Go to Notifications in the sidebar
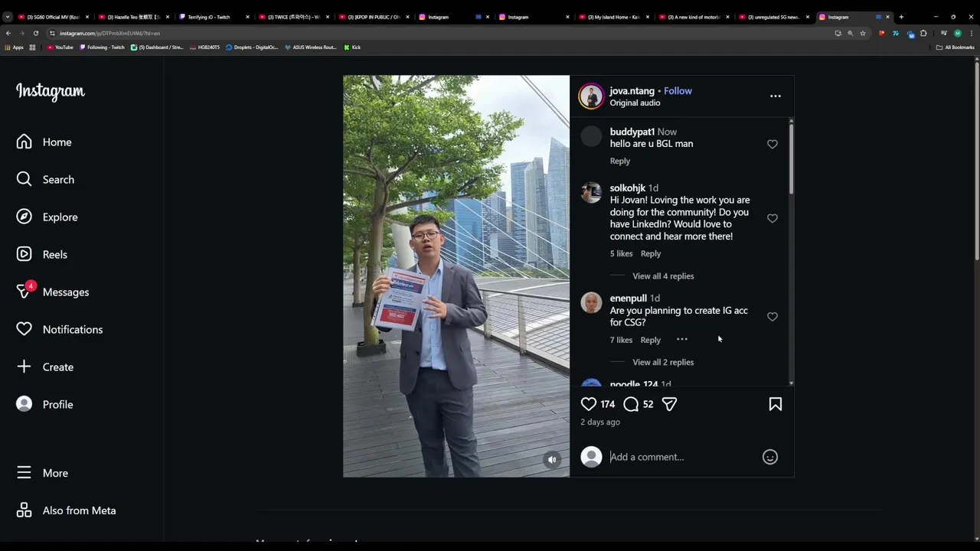The width and height of the screenshot is (980, 551). pyautogui.click(x=60, y=329)
